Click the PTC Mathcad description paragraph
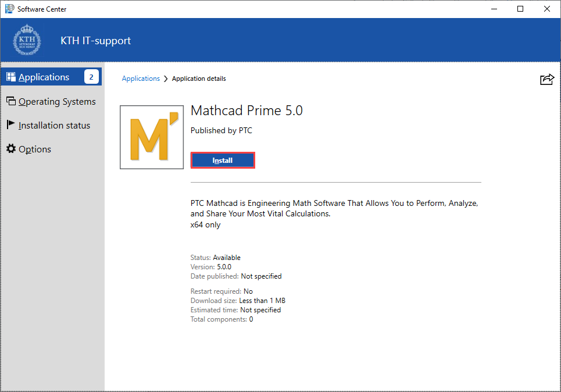Screen dimensions: 561x392 tap(334, 208)
